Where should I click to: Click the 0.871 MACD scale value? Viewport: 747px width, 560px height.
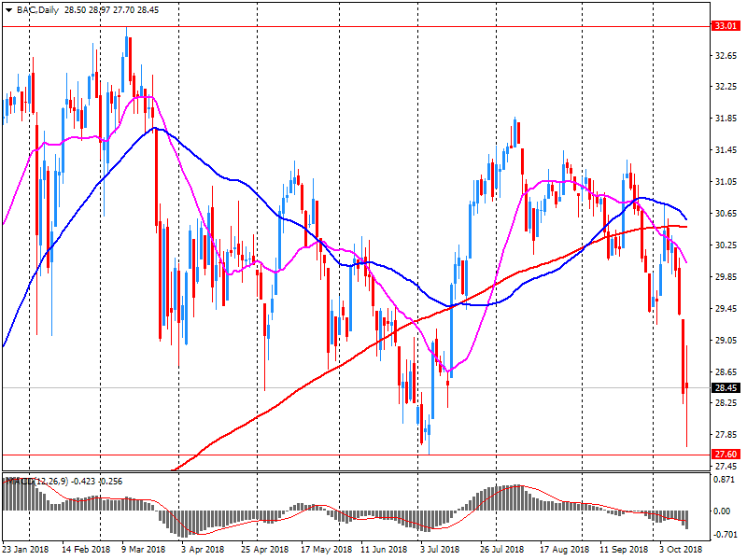point(725,480)
